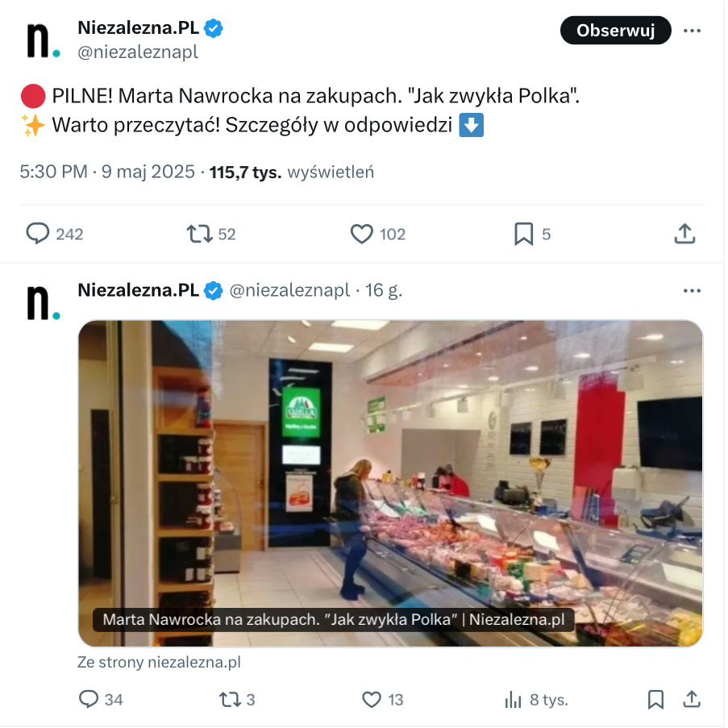The height and width of the screenshot is (728, 728).
Task: Open more options on the reply tweet
Action: pos(692,291)
